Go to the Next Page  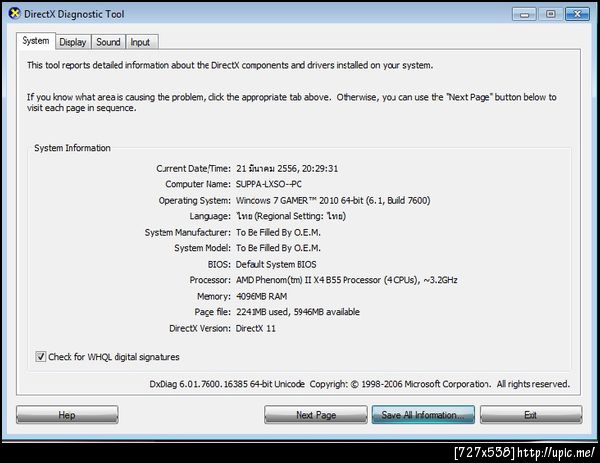coord(316,415)
